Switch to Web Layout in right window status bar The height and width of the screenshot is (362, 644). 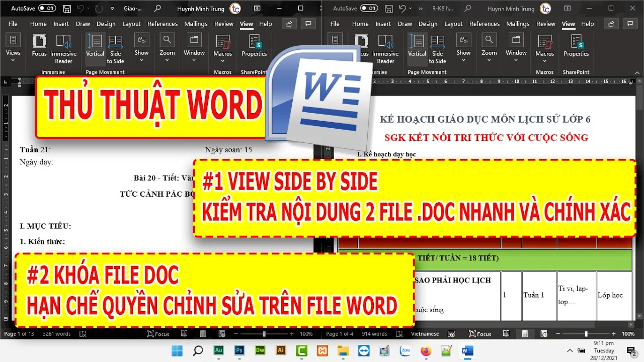pos(543,334)
